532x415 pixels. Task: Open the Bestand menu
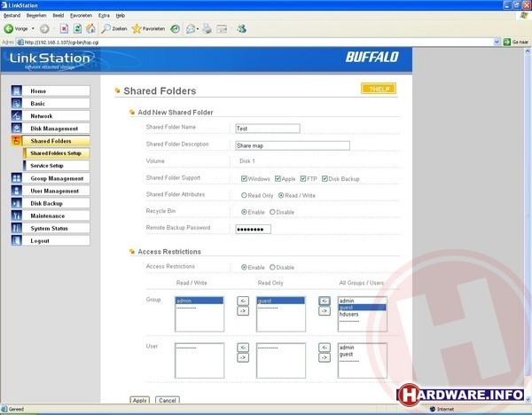click(x=12, y=16)
